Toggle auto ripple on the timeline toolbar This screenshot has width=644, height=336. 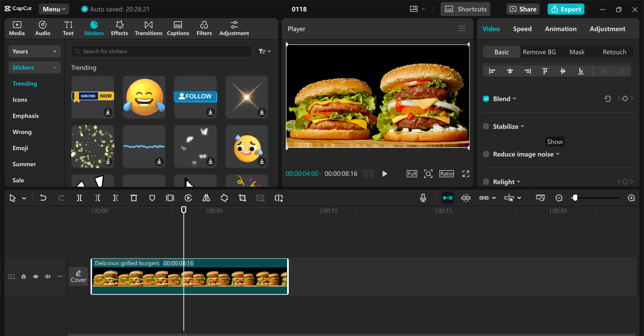447,198
